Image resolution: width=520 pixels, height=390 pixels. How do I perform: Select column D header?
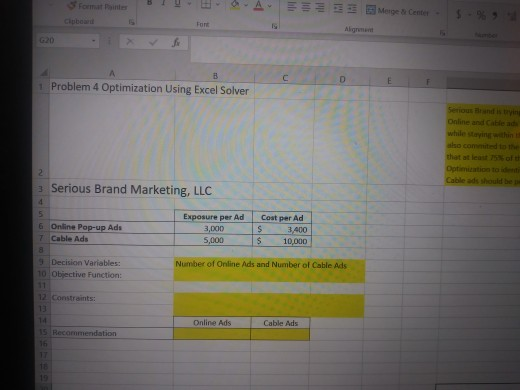tap(342, 79)
